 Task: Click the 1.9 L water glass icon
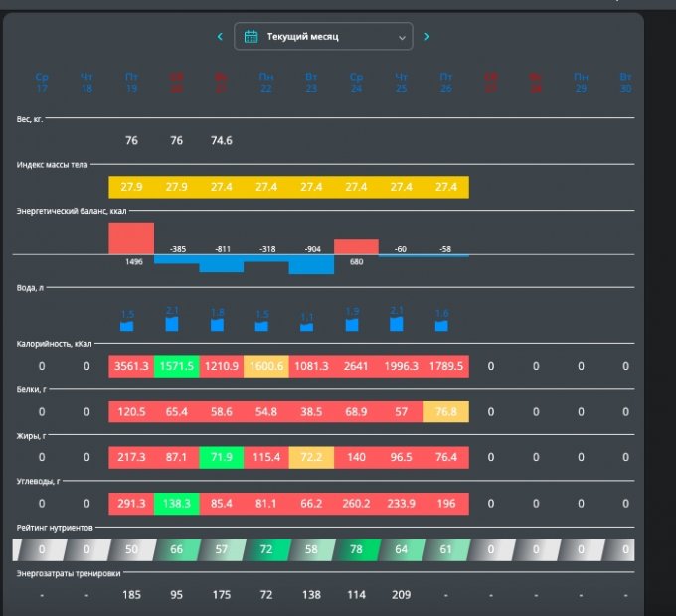tap(352, 323)
